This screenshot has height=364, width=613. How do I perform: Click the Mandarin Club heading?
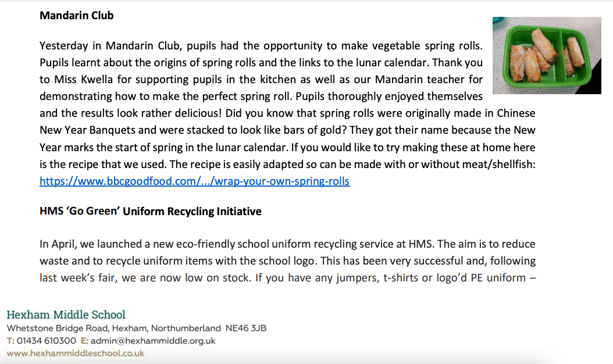(x=76, y=16)
